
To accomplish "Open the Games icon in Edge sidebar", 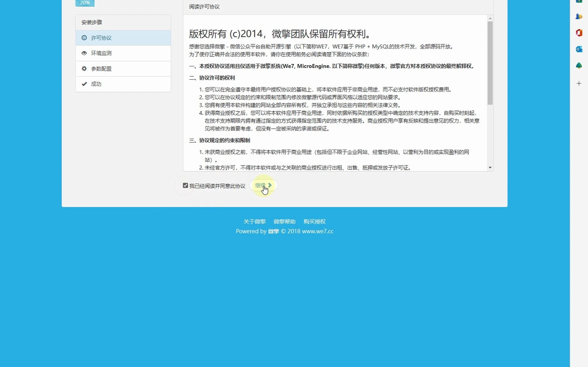I will pos(579,17).
